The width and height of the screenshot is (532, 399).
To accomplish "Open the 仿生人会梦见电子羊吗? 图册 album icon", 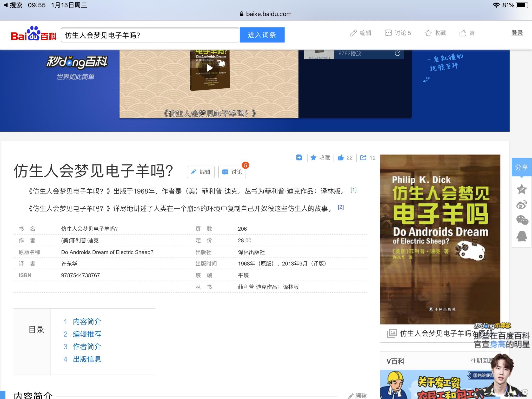I will [392, 333].
